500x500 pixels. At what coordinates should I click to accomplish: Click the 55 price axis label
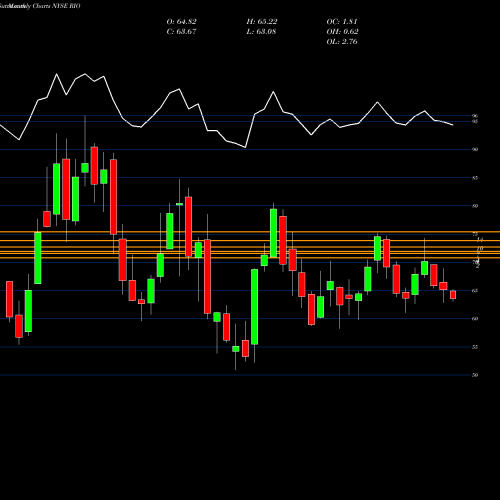pos(475,347)
